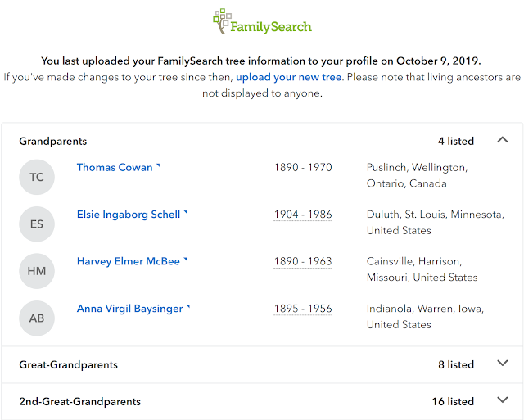Click the ES initials avatar
Viewport: 524px width, 420px height.
click(37, 224)
